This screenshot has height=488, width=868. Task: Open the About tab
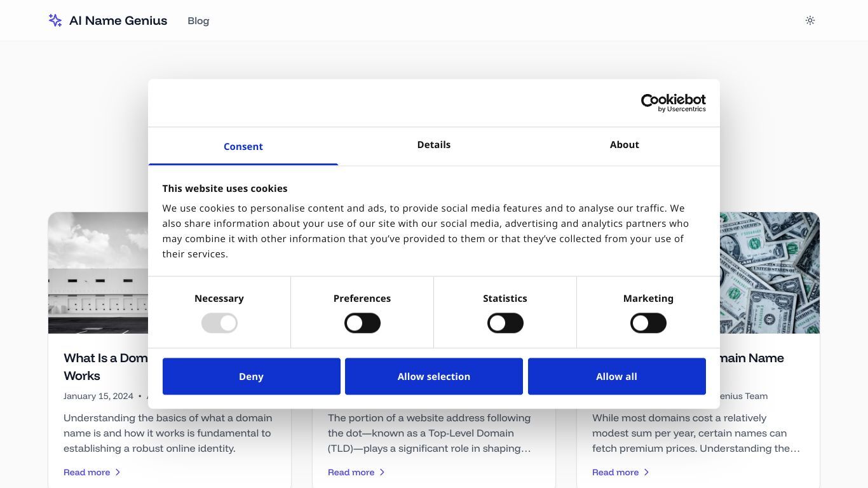coord(625,146)
